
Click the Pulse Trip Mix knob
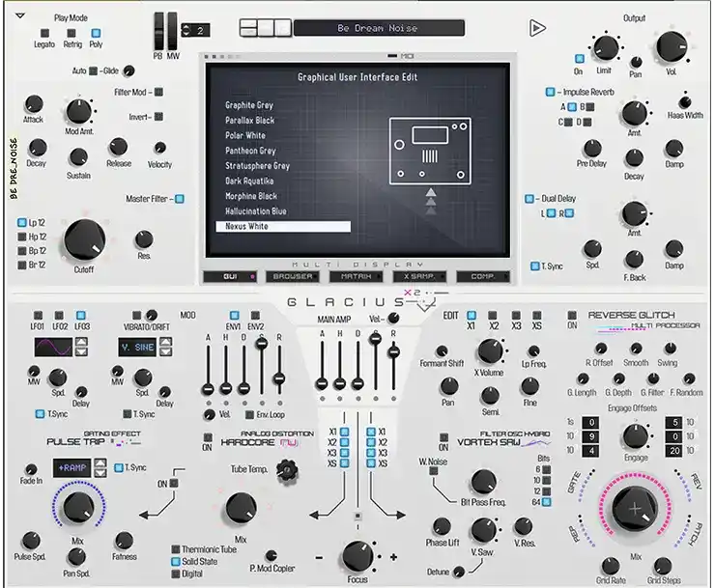click(78, 508)
